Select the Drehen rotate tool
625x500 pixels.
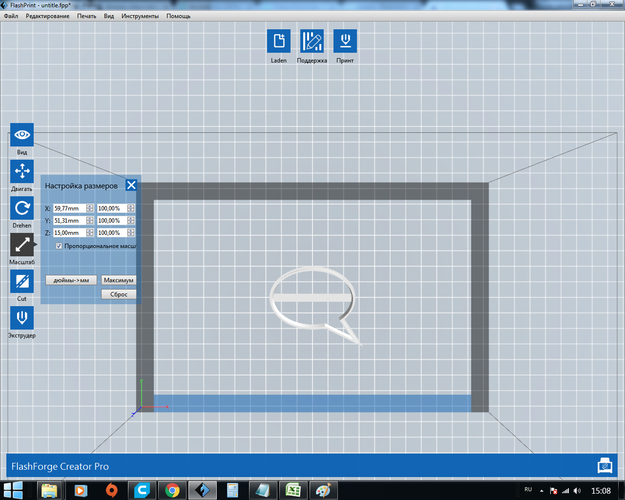point(22,208)
